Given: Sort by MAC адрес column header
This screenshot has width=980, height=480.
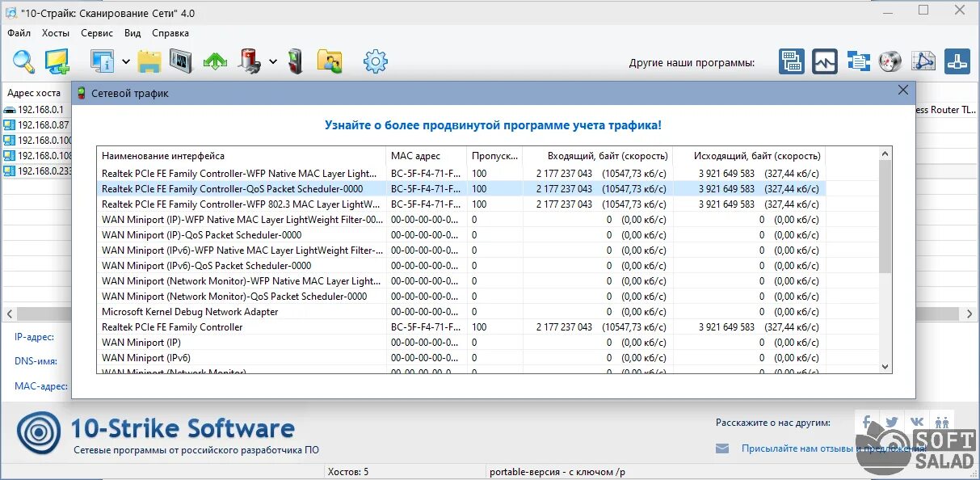Looking at the screenshot, I should [427, 156].
